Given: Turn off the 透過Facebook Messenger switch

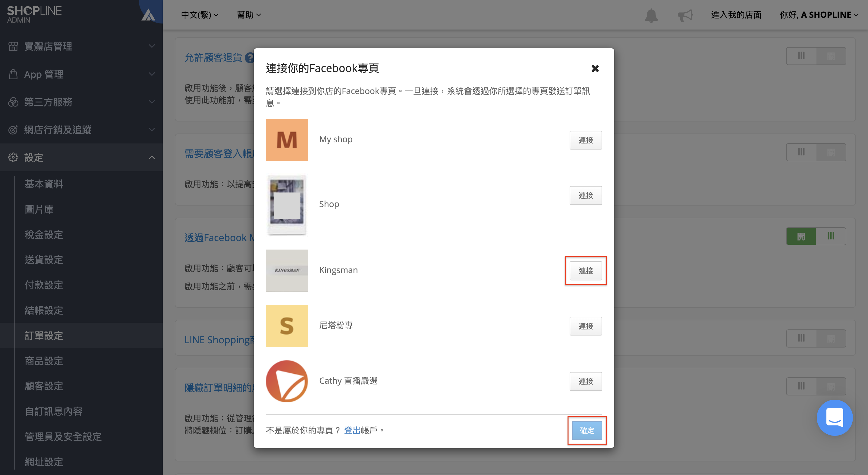Looking at the screenshot, I should [x=816, y=236].
